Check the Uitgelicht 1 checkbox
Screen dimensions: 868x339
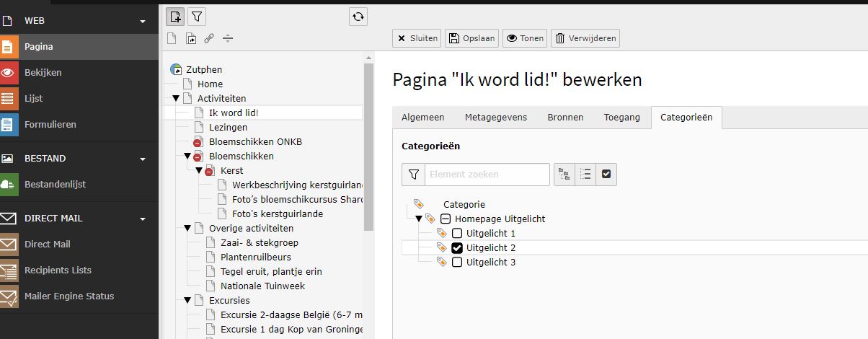(x=457, y=234)
